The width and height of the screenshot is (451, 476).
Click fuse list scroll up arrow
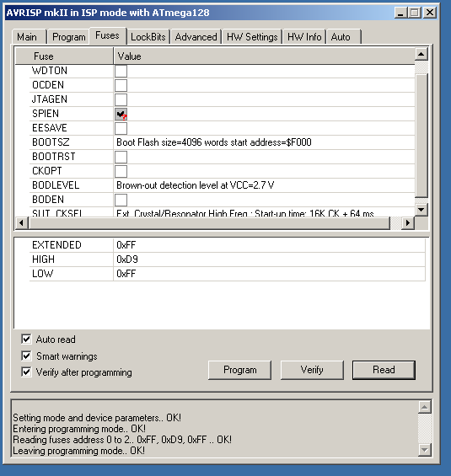(x=421, y=54)
